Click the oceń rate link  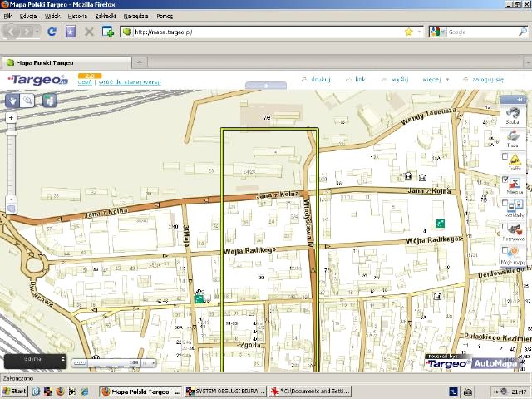(x=85, y=82)
